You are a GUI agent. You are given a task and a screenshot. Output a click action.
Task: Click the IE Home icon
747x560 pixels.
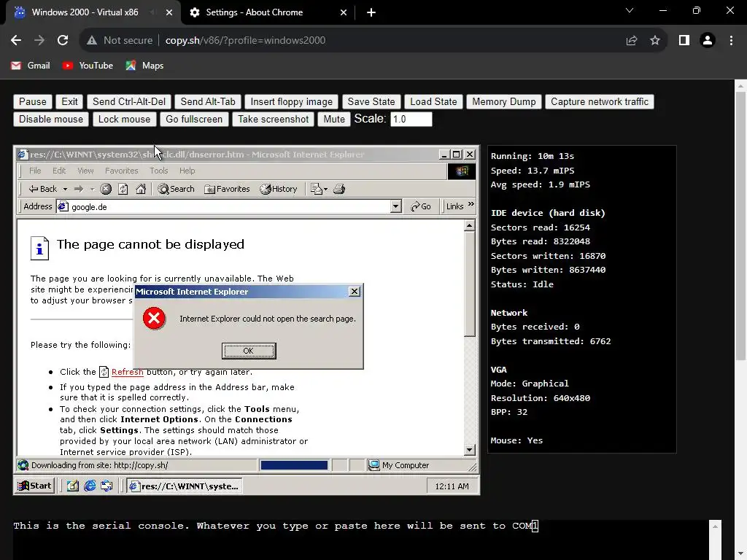coord(141,189)
